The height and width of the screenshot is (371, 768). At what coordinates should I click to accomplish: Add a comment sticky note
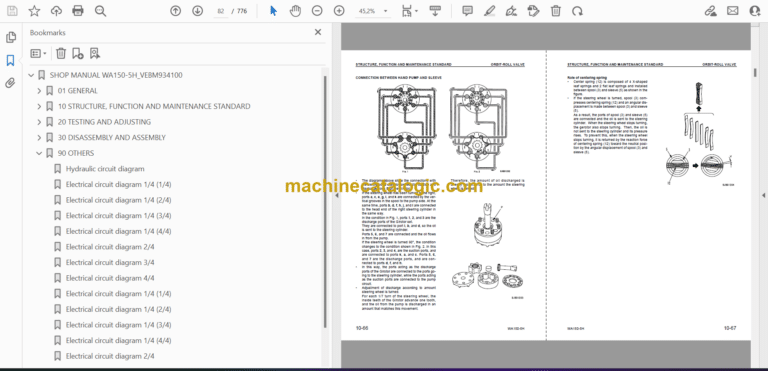(x=468, y=11)
